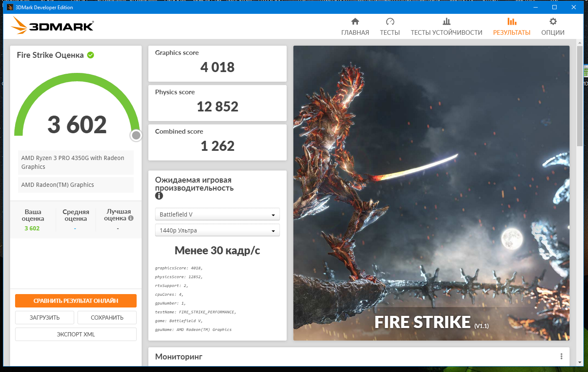
Task: Click the vertical scrollbar thumb
Action: click(580, 96)
